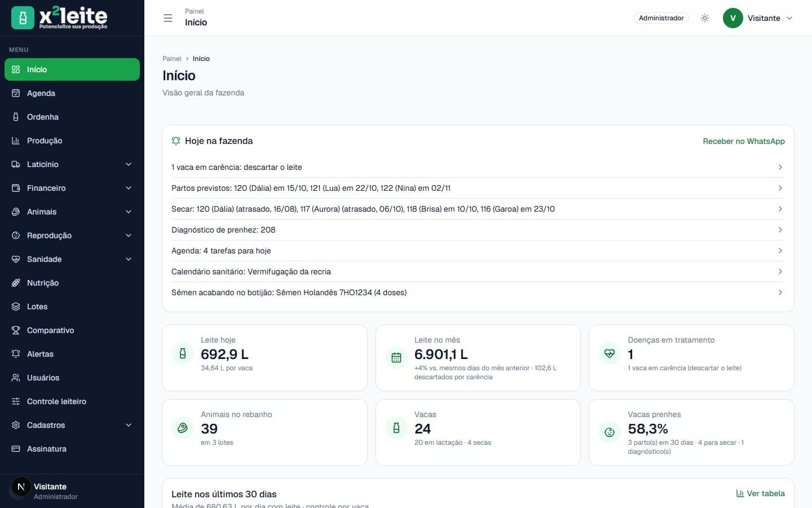Click the green V avatar in header

click(x=733, y=18)
